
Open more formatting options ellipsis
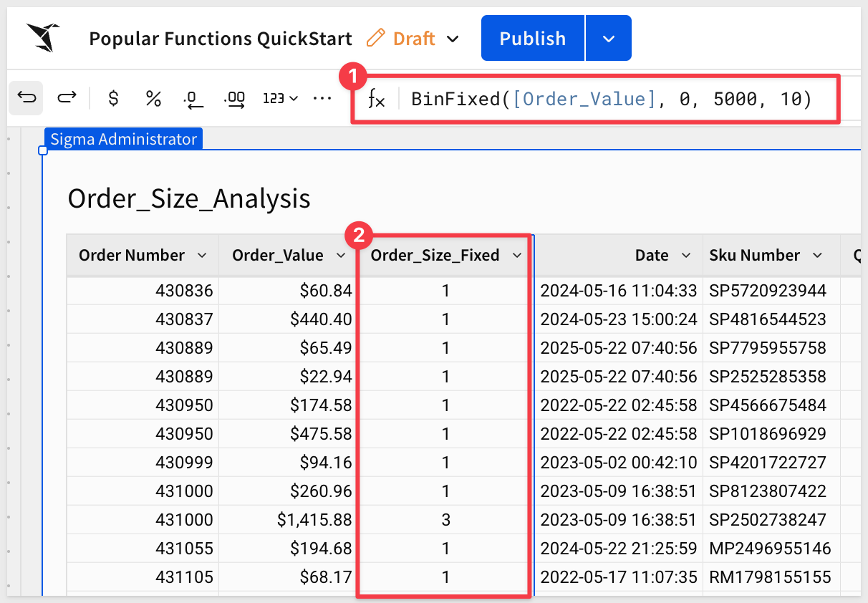pyautogui.click(x=322, y=98)
